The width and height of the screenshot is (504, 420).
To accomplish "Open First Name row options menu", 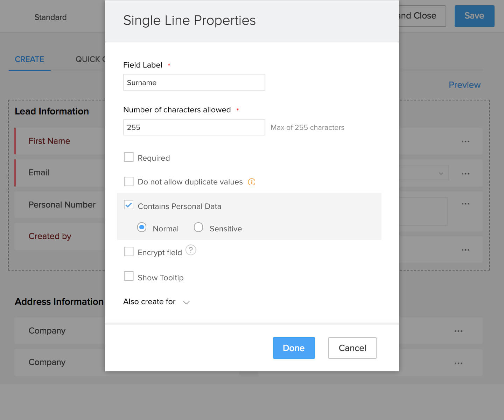I will [465, 141].
